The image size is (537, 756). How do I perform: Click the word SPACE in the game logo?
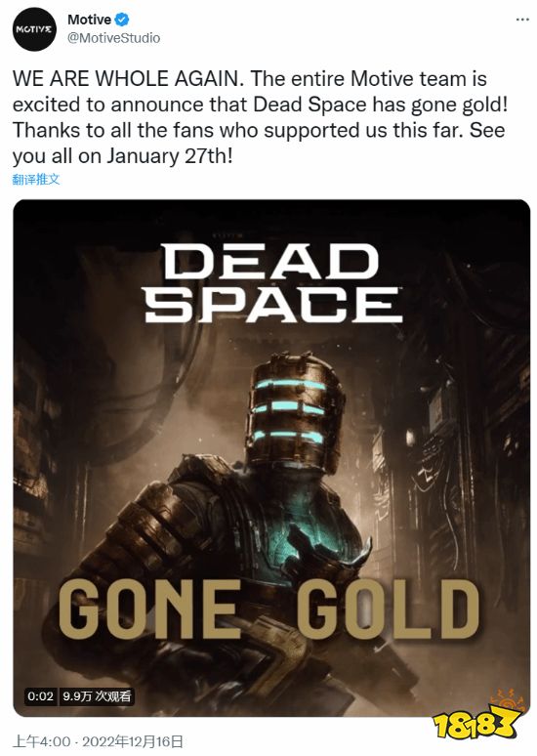pos(273,304)
